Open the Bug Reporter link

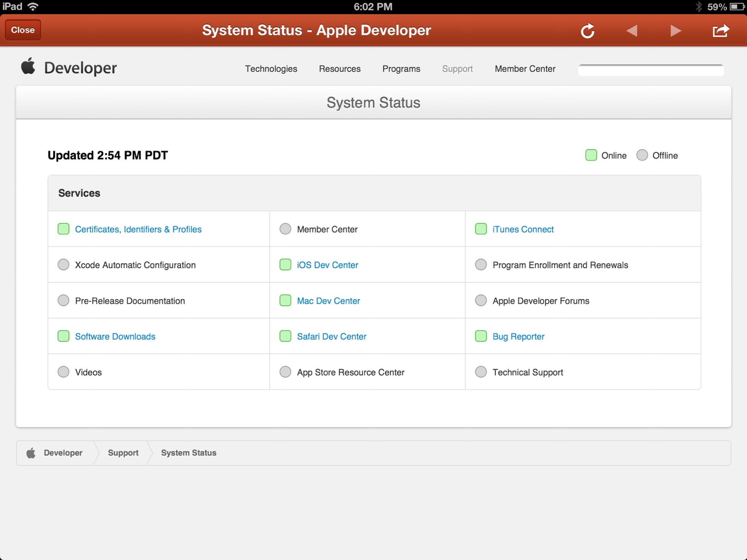coord(518,336)
